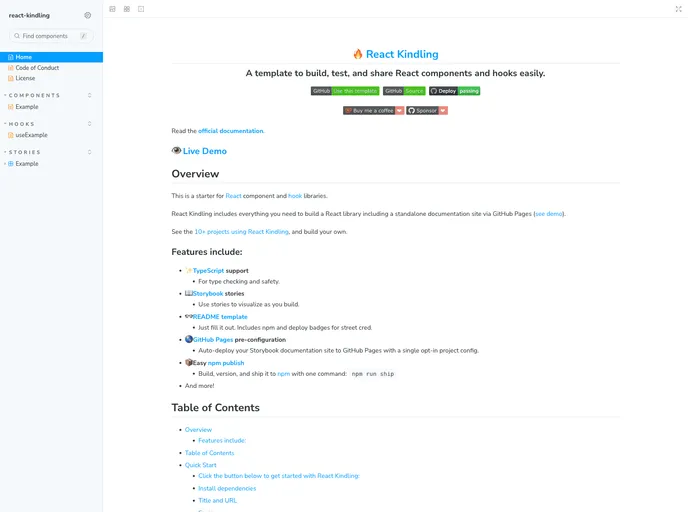This screenshot has height=512, width=688.
Task: Jump to Quick Start in contents
Action: click(x=201, y=465)
